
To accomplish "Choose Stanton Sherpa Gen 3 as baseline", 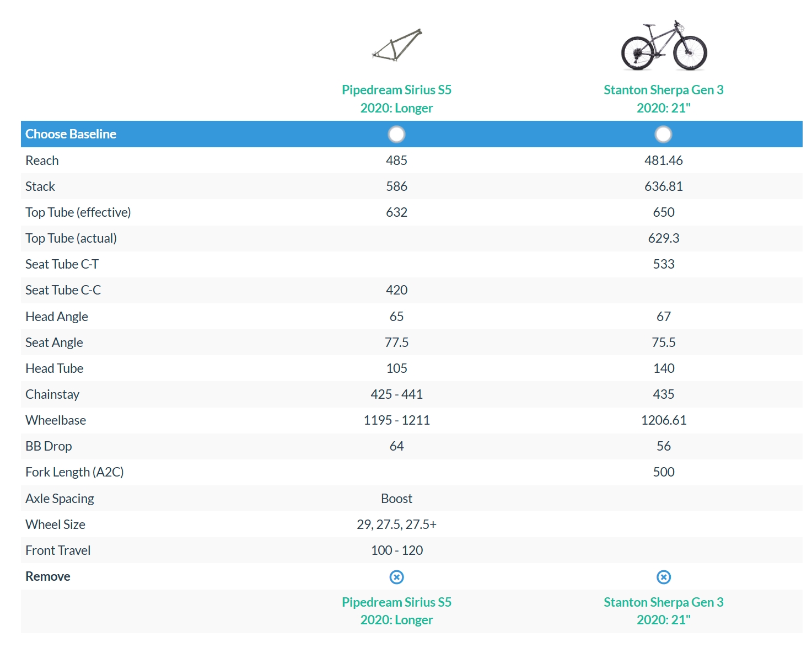I will coord(663,134).
